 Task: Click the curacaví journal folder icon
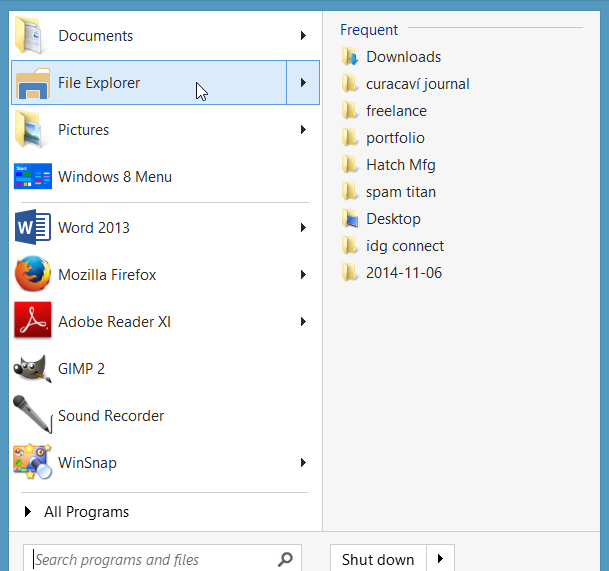point(350,84)
